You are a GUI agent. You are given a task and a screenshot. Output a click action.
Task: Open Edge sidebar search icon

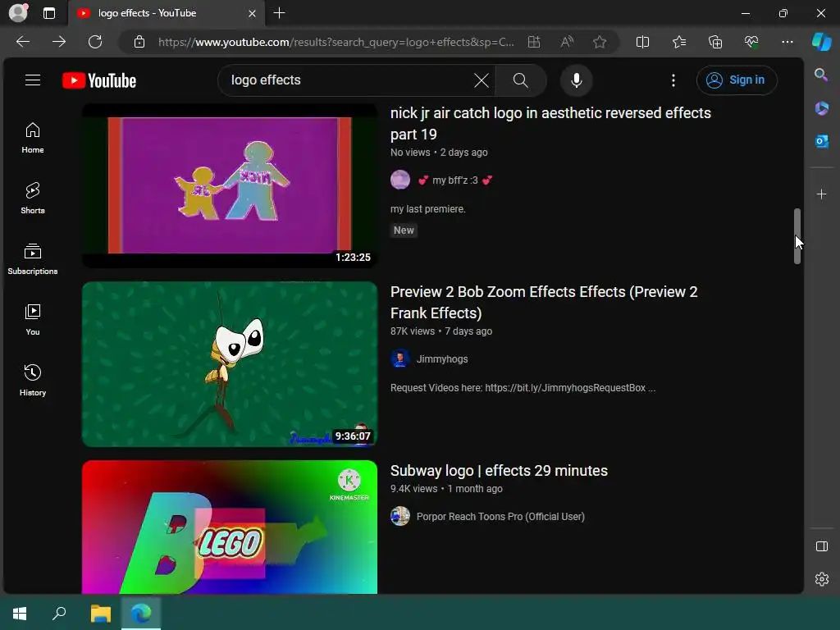821,75
